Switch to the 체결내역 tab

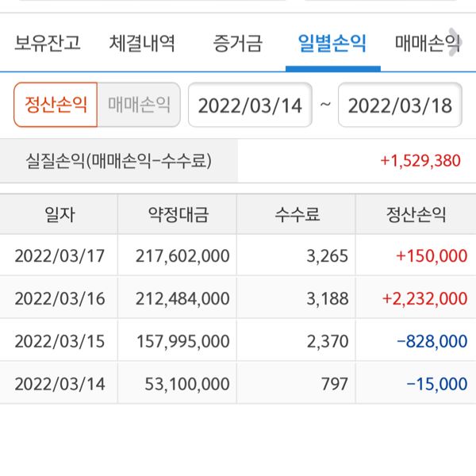pyautogui.click(x=142, y=43)
